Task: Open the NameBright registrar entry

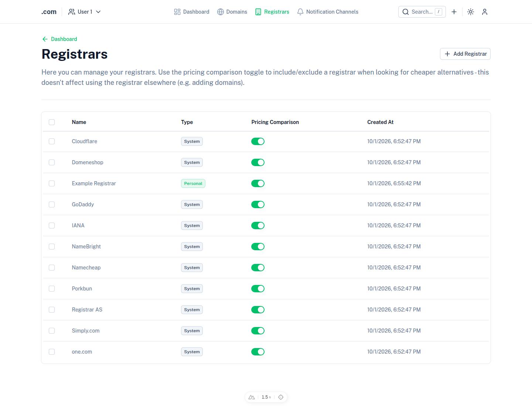Action: coord(86,247)
